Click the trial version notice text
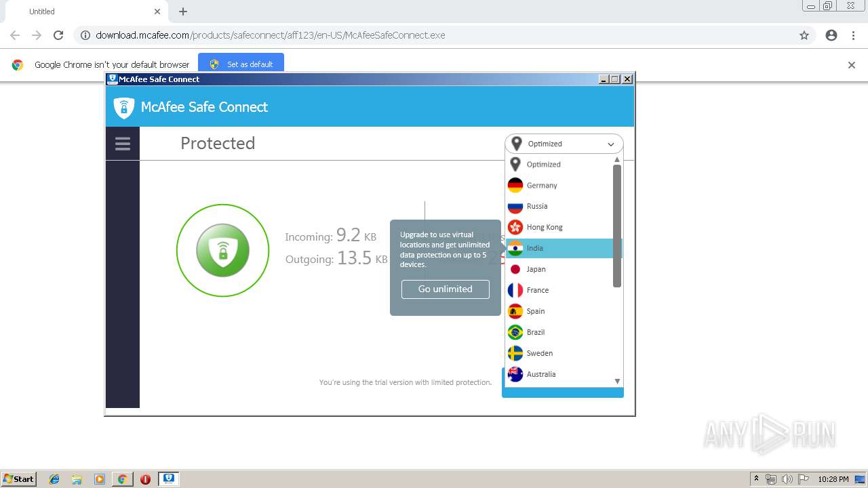 click(x=406, y=382)
